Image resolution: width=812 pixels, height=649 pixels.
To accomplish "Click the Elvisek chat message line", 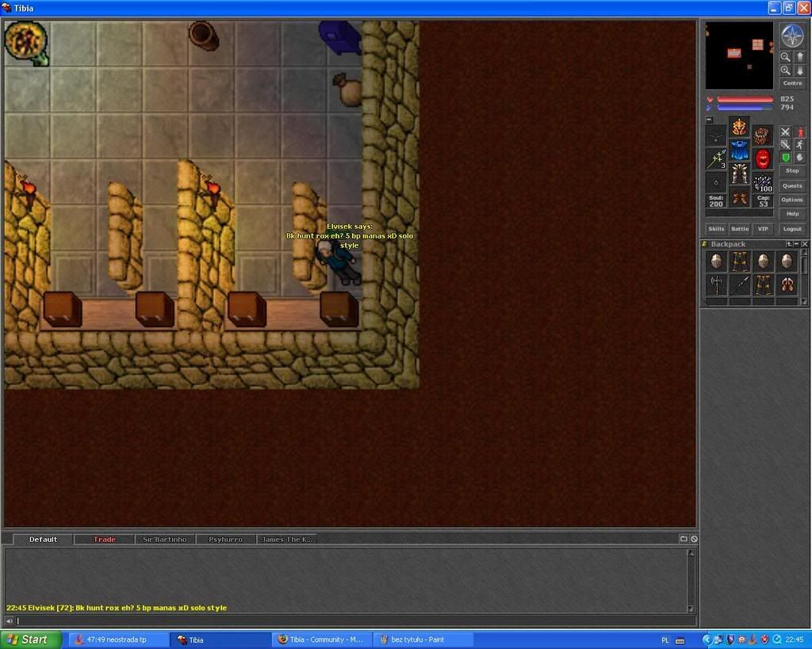I will click(117, 608).
